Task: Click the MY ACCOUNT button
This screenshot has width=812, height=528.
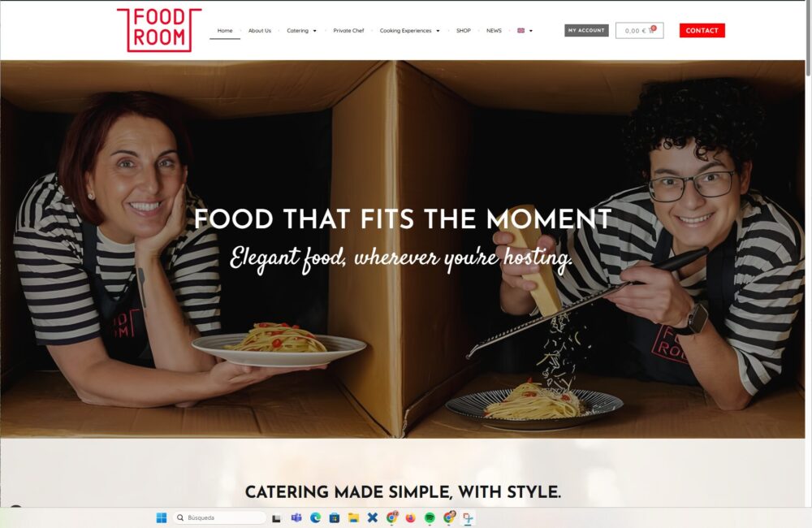Action: [x=586, y=31]
